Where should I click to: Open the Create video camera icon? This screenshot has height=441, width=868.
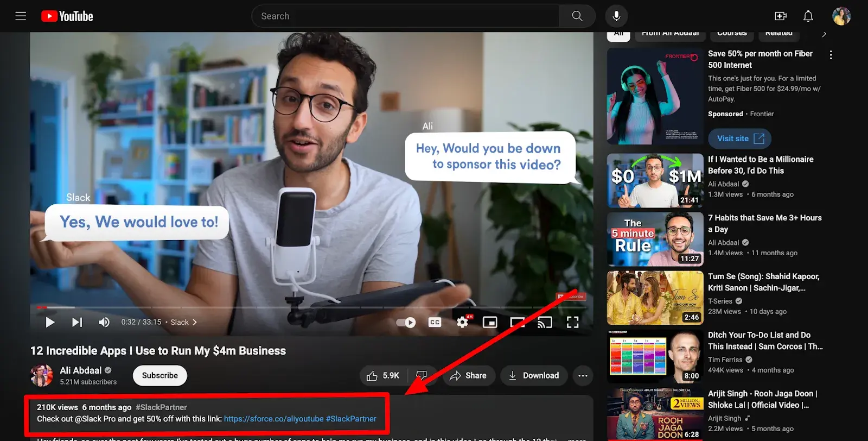click(x=781, y=16)
